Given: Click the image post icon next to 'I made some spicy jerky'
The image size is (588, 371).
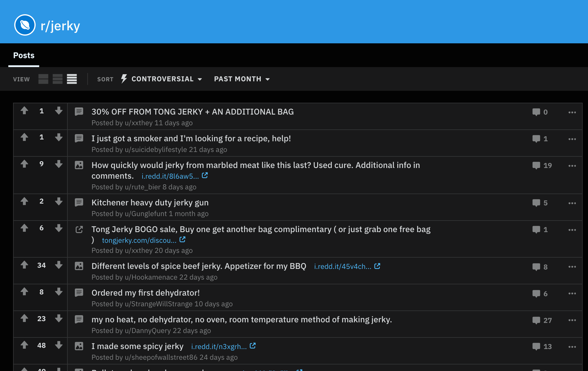Looking at the screenshot, I should [x=79, y=346].
